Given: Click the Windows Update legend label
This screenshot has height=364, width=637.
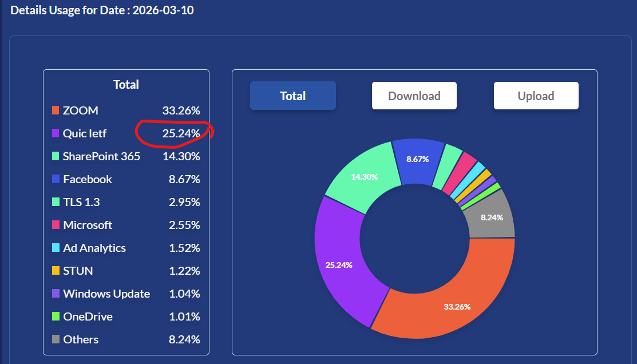Looking at the screenshot, I should pos(106,293).
